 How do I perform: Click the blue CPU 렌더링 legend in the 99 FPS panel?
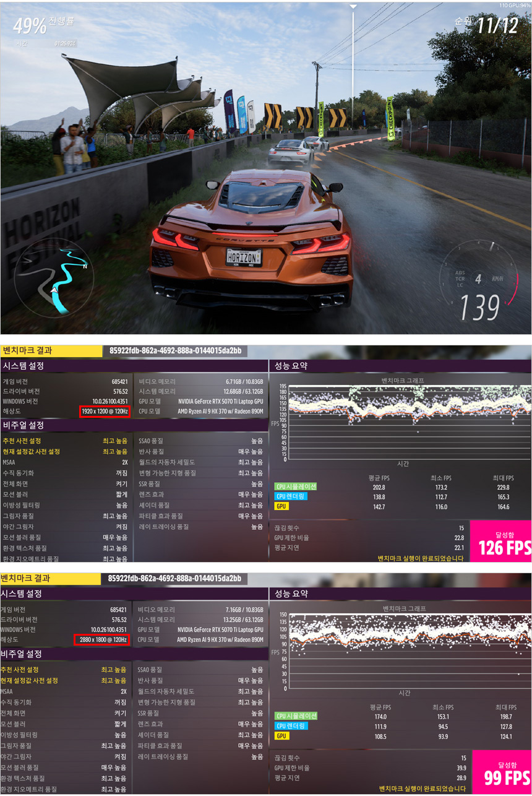pyautogui.click(x=290, y=725)
